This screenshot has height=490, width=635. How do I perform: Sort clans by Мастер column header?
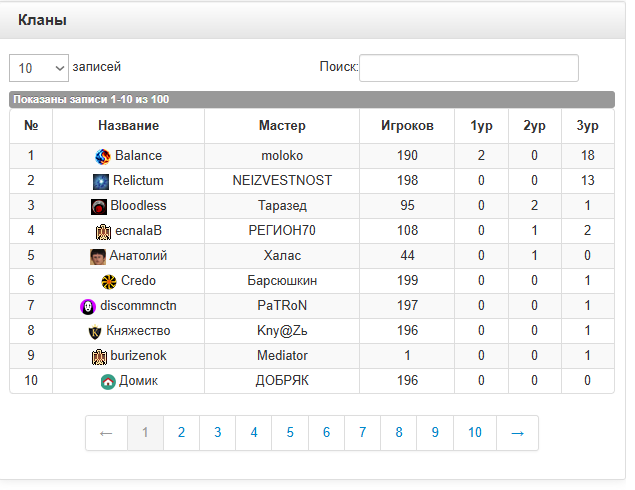(x=282, y=126)
